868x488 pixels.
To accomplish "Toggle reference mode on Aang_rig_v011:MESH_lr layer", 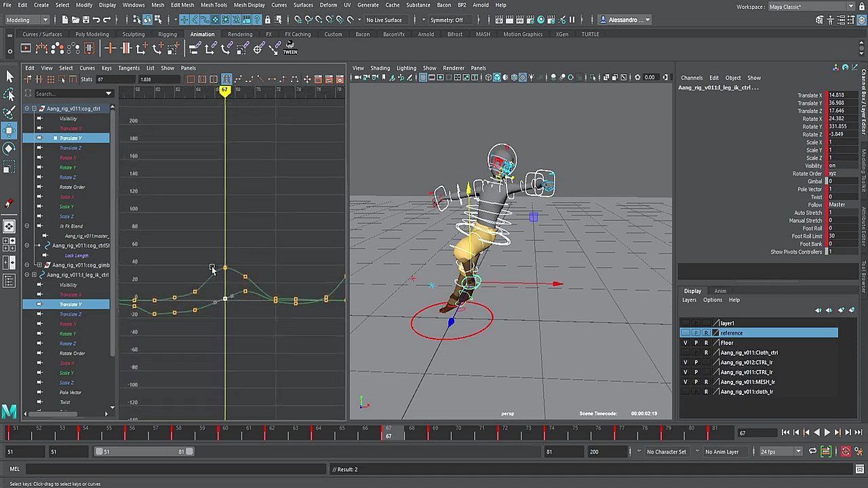I will tap(706, 382).
